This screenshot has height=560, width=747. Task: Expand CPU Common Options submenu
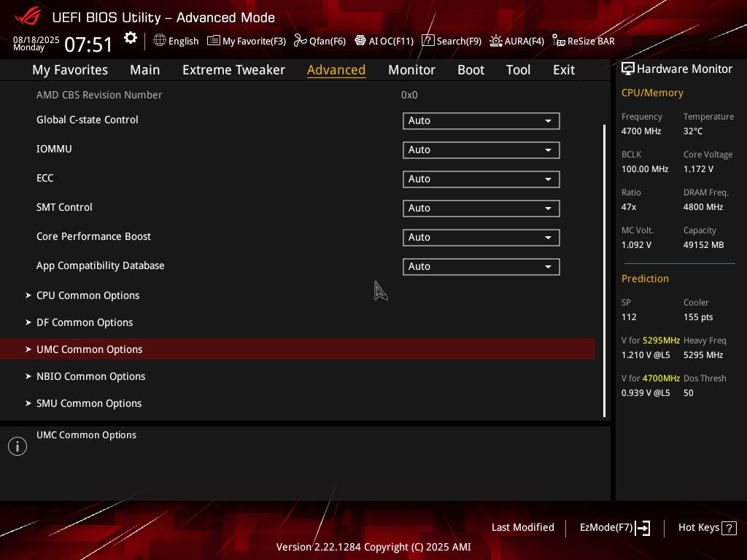click(x=298, y=295)
